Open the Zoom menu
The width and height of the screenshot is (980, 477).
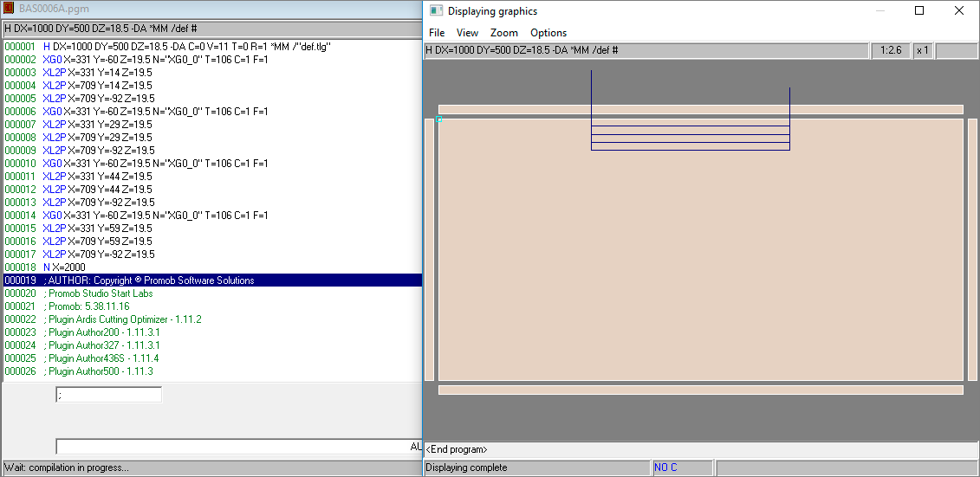coord(503,33)
